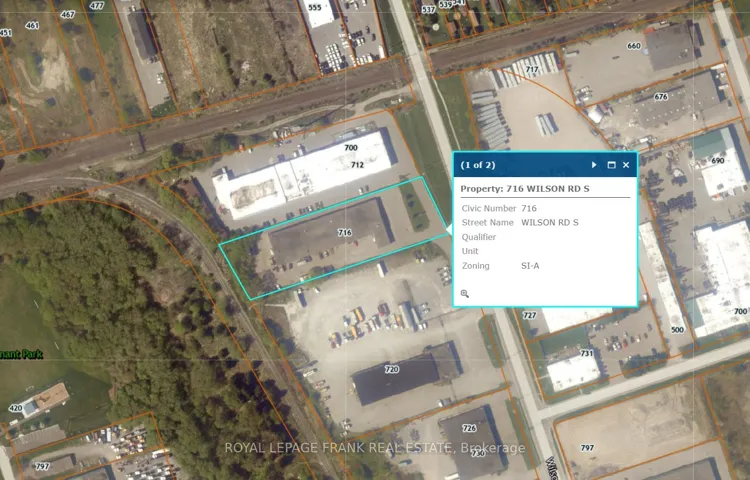Maximize the property info popup

click(611, 165)
